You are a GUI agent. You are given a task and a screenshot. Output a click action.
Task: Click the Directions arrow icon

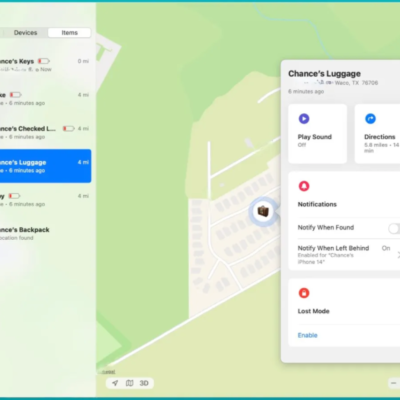(370, 119)
